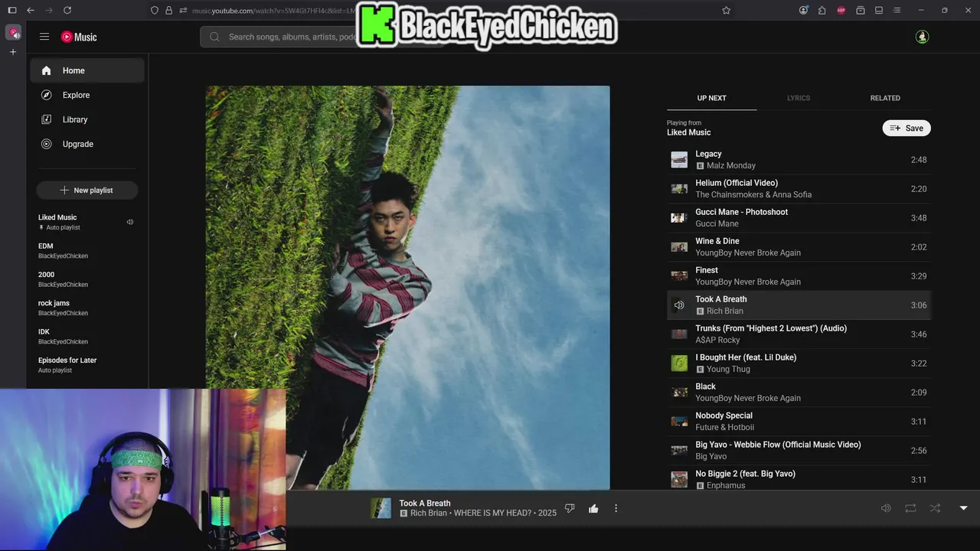
Task: Play I Bought Her by Young Thug
Action: [x=799, y=364]
